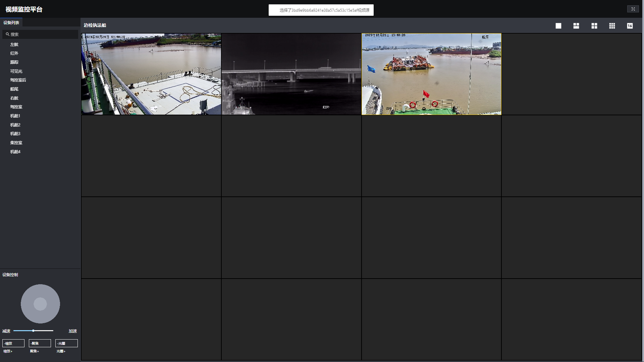The height and width of the screenshot is (362, 644).
Task: Select 驾控室后 camera in device list
Action: tap(18, 80)
